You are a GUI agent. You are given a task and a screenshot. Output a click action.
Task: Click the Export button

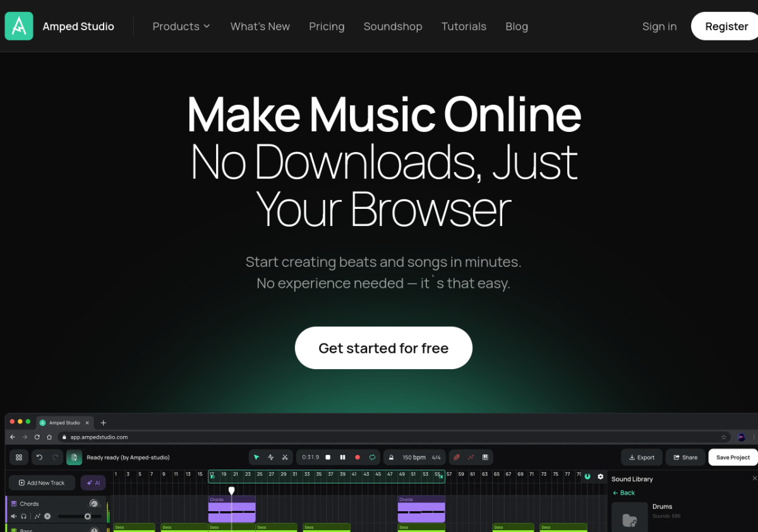(x=642, y=458)
